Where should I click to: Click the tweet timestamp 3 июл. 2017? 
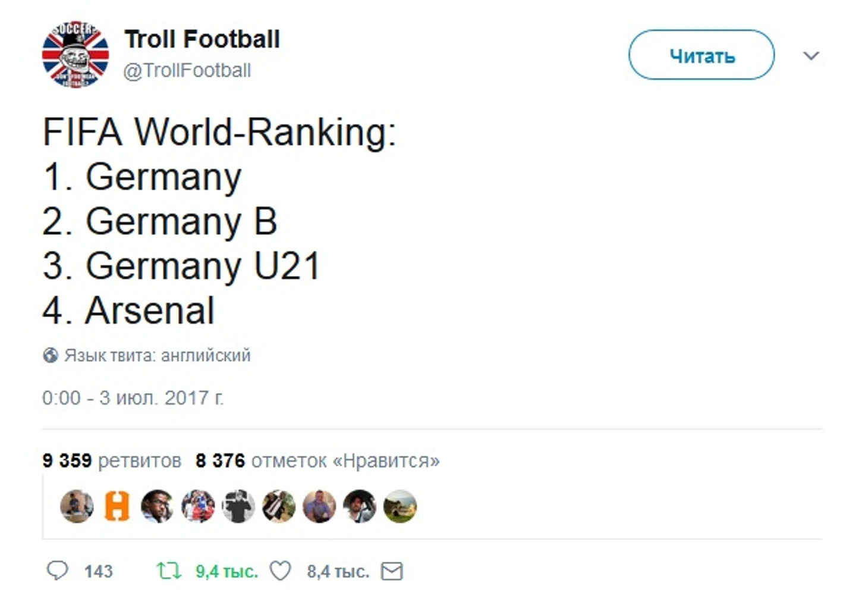coord(133,397)
